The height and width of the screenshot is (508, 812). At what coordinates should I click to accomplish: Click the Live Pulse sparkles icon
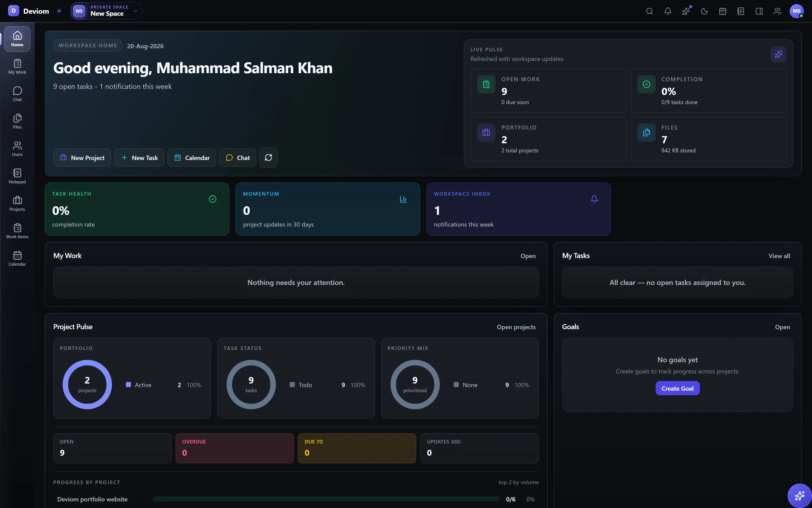[778, 54]
